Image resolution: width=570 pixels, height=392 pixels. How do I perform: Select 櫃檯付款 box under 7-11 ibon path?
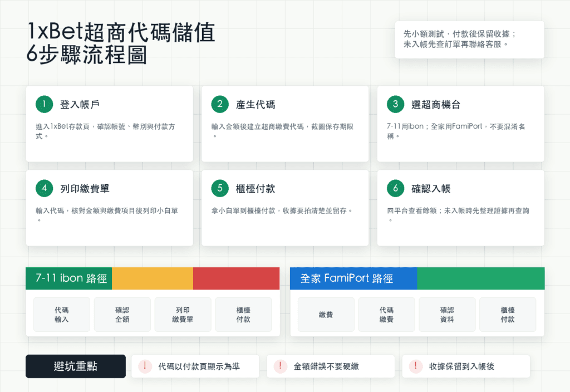244,315
